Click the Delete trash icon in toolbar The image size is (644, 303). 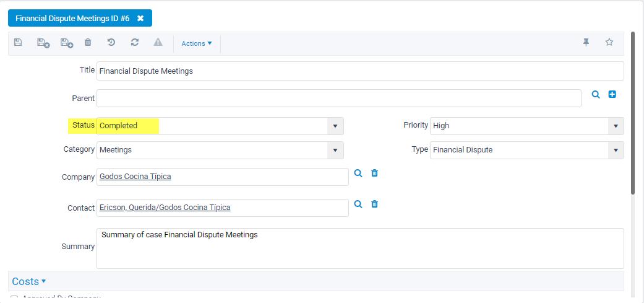88,42
